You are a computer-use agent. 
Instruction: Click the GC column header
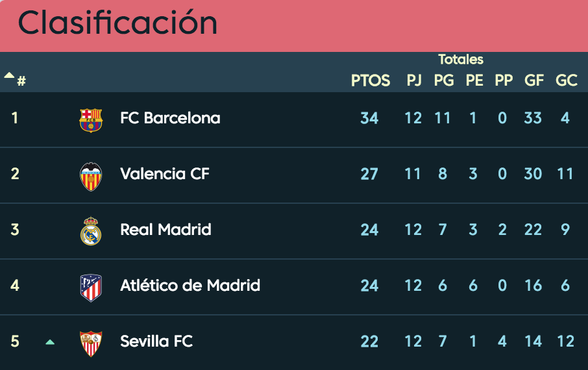(566, 80)
